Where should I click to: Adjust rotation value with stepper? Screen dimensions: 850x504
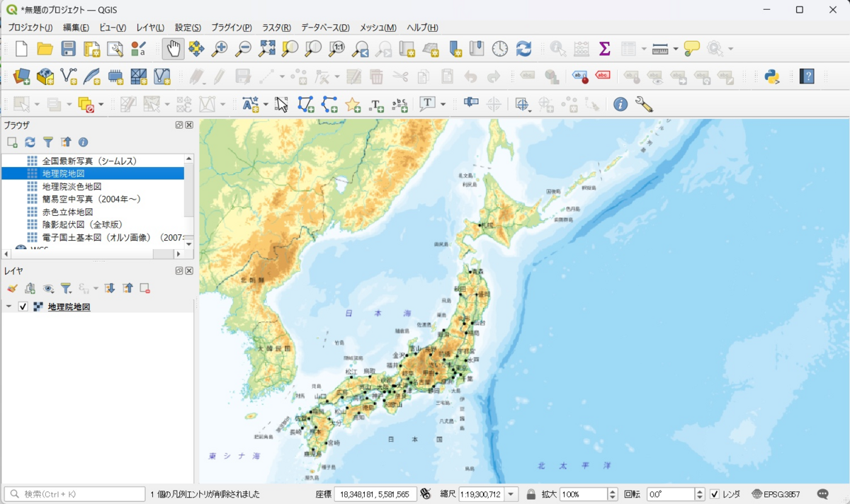pyautogui.click(x=700, y=494)
